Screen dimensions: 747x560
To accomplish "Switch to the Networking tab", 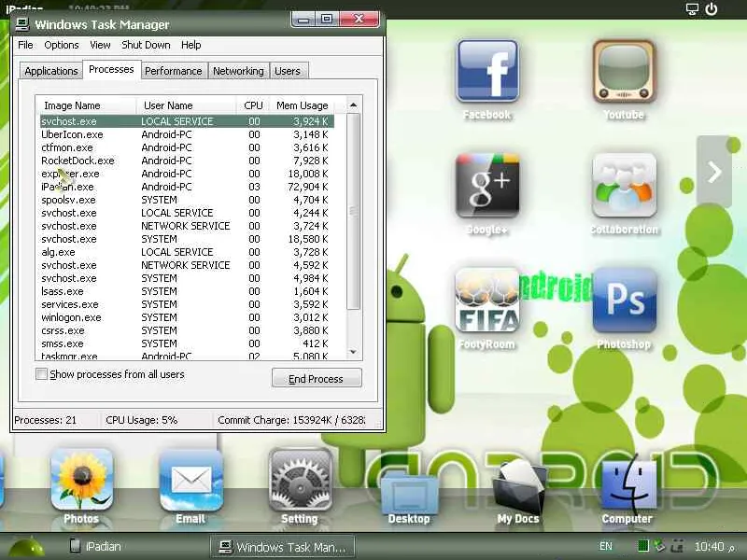I will pyautogui.click(x=238, y=71).
